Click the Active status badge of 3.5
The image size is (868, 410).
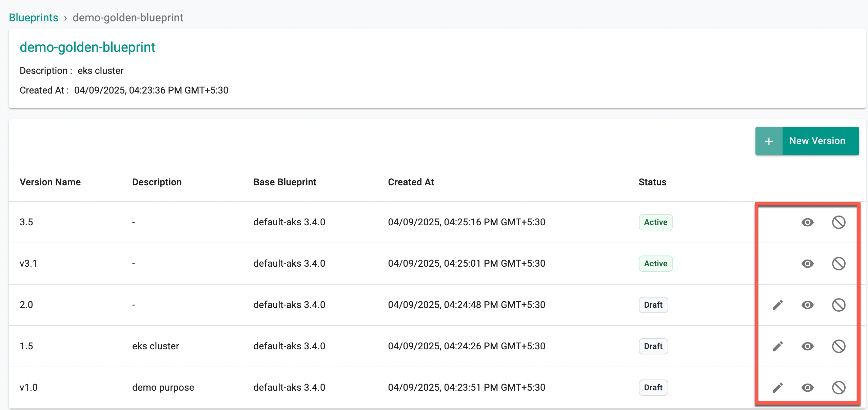(656, 222)
